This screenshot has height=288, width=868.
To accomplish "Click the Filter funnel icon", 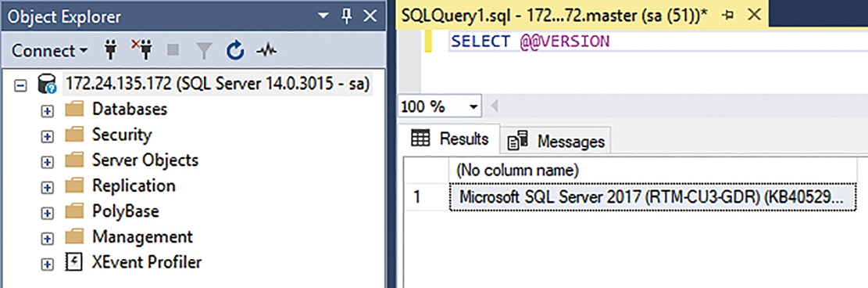I will (204, 52).
